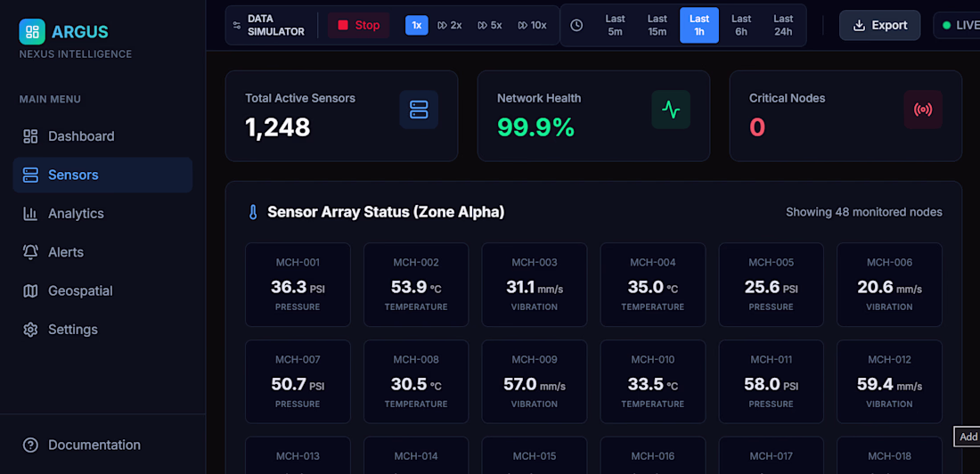
Task: Click the Analytics bar chart icon
Action: 30,214
